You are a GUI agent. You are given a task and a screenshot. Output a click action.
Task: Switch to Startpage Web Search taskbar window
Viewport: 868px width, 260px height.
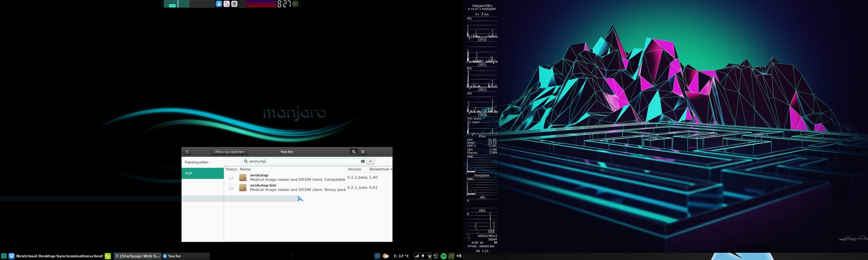pyautogui.click(x=137, y=256)
